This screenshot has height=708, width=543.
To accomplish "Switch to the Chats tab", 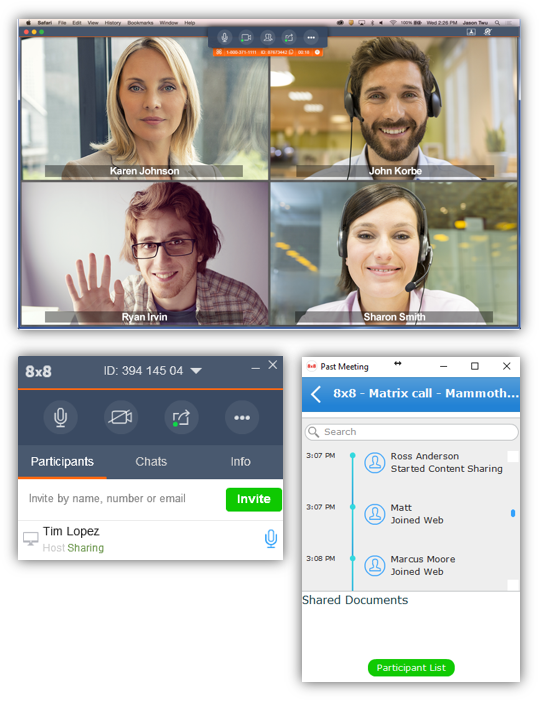I will pos(151,462).
